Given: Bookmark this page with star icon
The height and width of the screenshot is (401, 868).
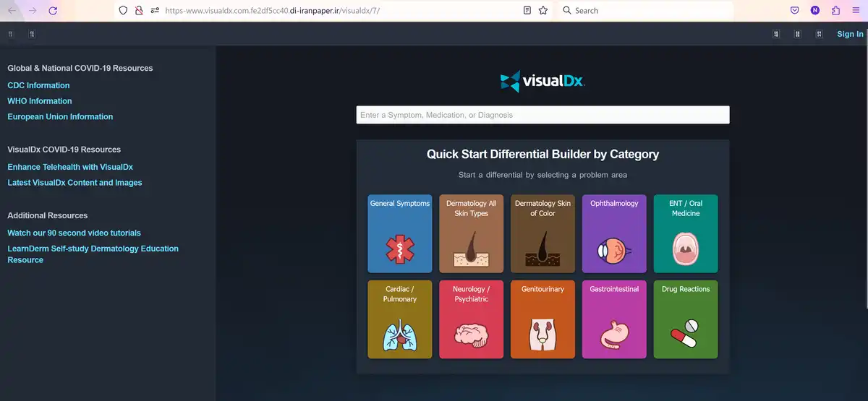Looking at the screenshot, I should tap(543, 11).
